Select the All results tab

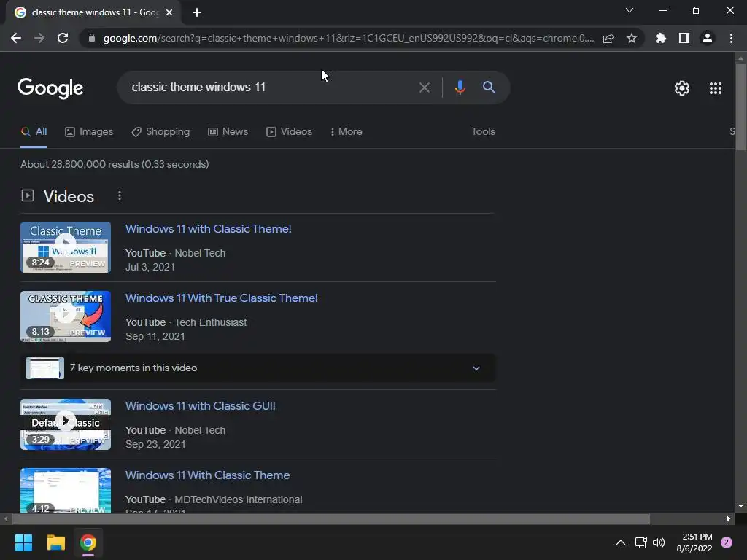click(x=34, y=132)
